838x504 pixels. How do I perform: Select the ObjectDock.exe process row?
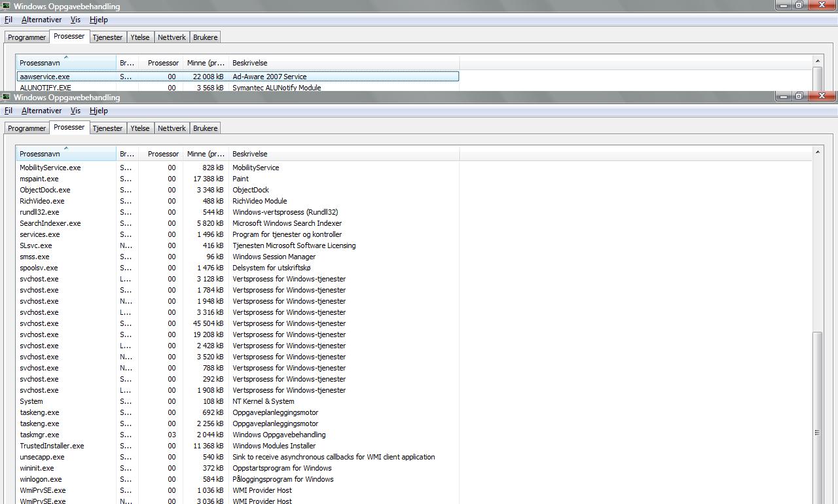coord(238,190)
